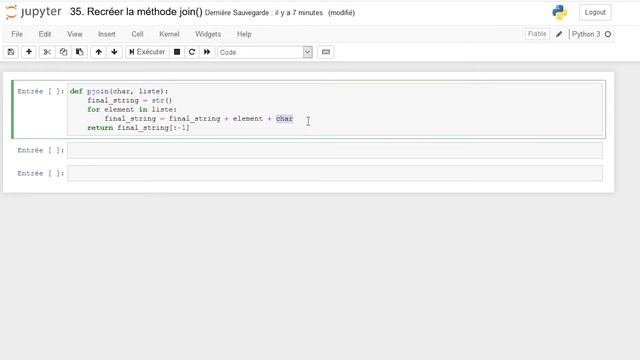The height and width of the screenshot is (360, 640).
Task: Move the selected cell down with the arrow
Action: point(114,52)
